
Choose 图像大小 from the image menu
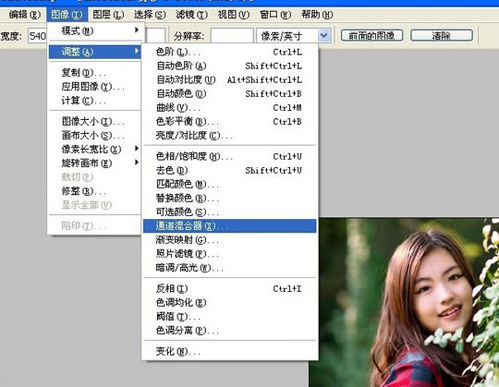pos(95,121)
